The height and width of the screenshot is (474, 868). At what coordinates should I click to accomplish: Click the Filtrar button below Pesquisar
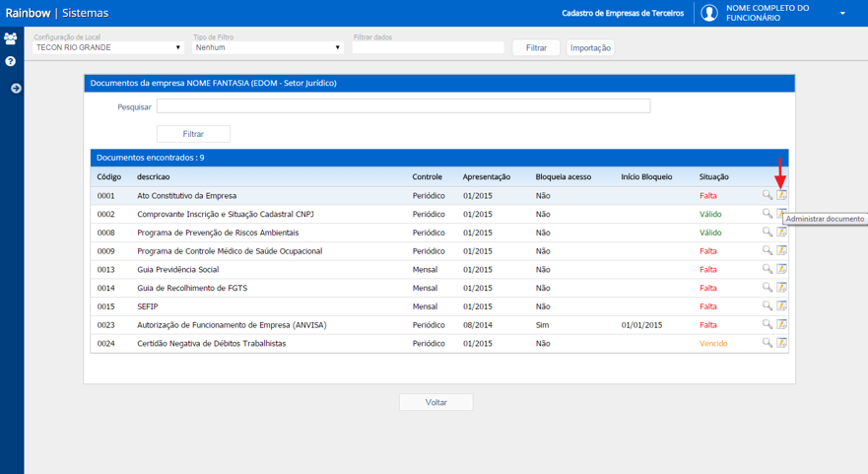[x=193, y=134]
